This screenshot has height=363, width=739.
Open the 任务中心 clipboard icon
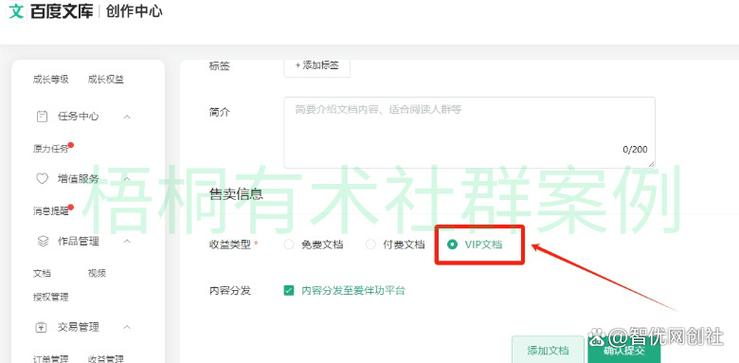[x=42, y=116]
